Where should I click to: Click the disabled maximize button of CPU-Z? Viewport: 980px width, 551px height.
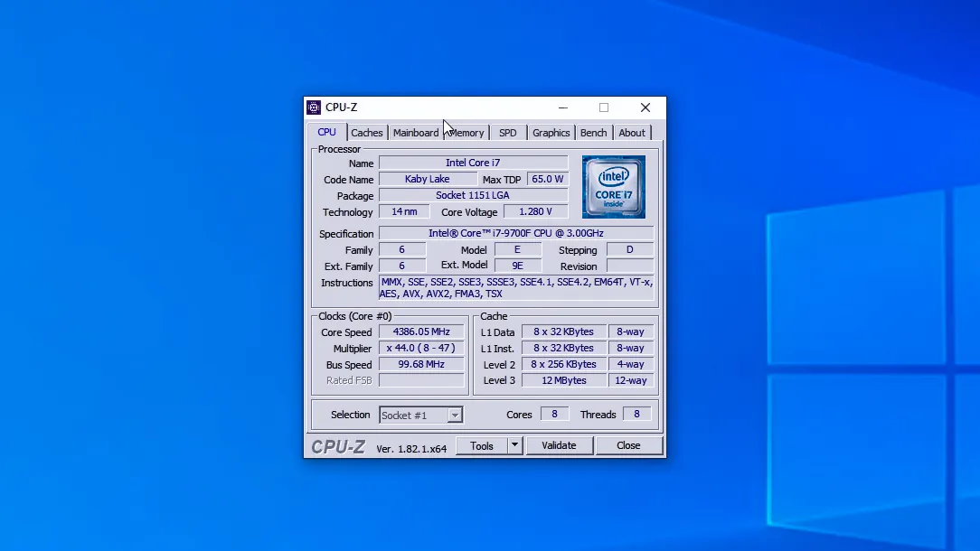click(604, 107)
